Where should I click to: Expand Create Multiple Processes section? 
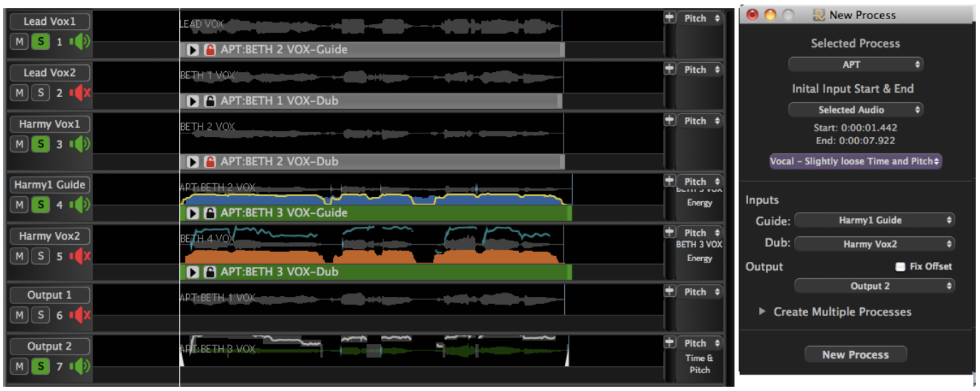762,312
